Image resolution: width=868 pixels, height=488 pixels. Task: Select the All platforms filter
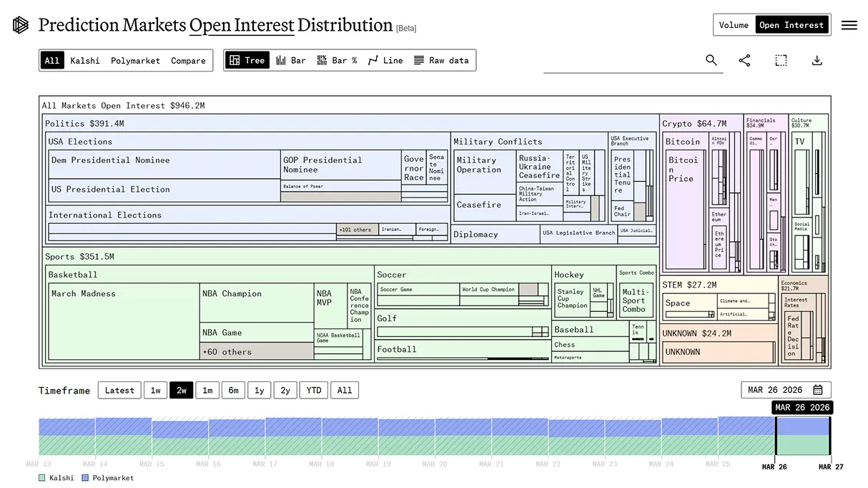coord(52,61)
